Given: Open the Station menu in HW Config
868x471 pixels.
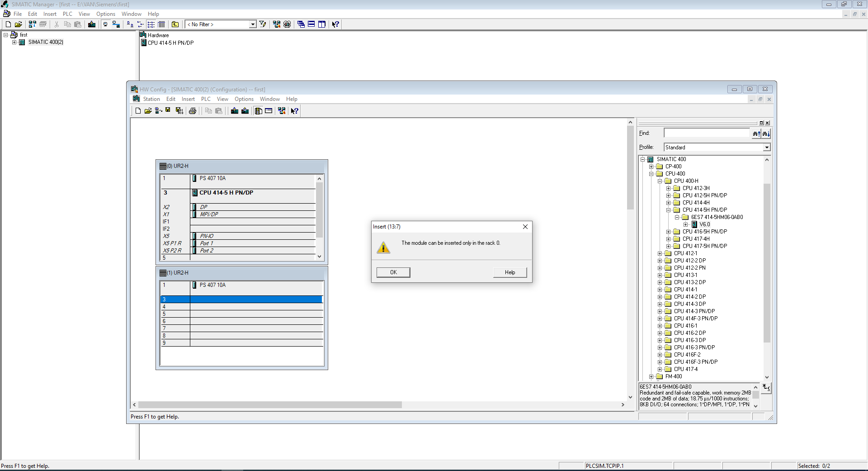Looking at the screenshot, I should point(151,99).
